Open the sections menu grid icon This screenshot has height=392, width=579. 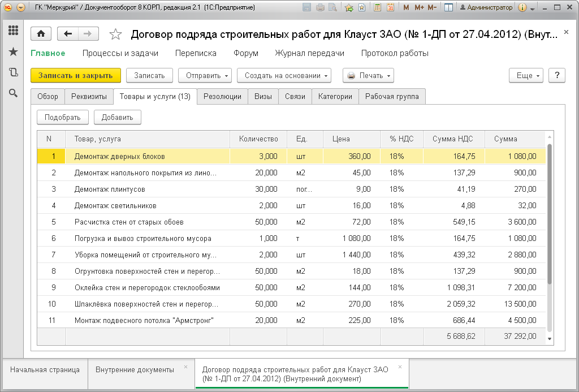14,31
